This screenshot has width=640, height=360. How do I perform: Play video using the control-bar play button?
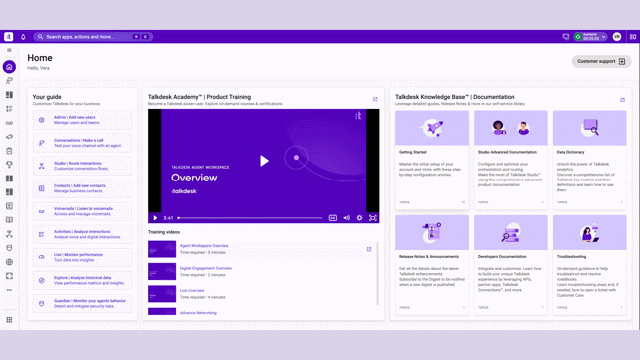(155, 218)
